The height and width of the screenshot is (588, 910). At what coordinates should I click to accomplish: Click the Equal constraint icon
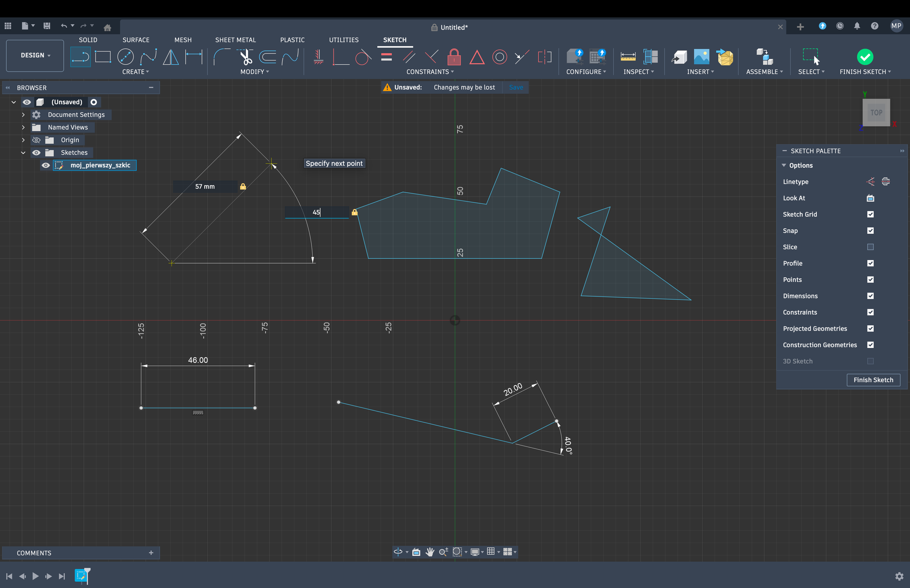pos(386,57)
